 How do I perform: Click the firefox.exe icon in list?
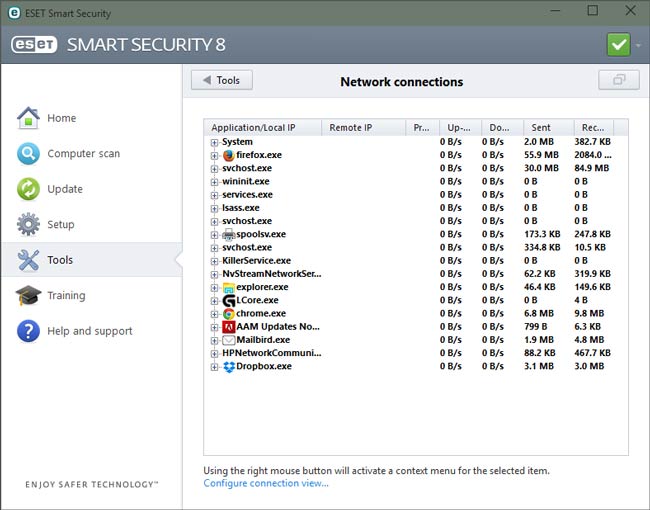pyautogui.click(x=228, y=156)
